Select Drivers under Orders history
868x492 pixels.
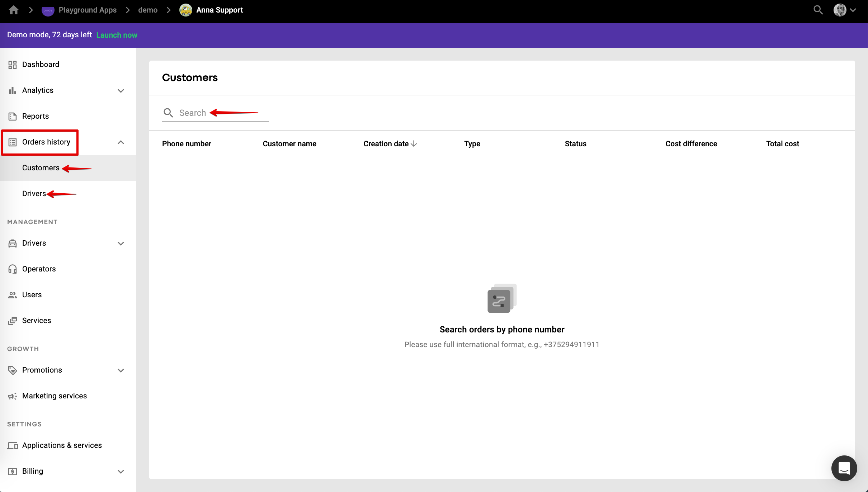tap(34, 194)
